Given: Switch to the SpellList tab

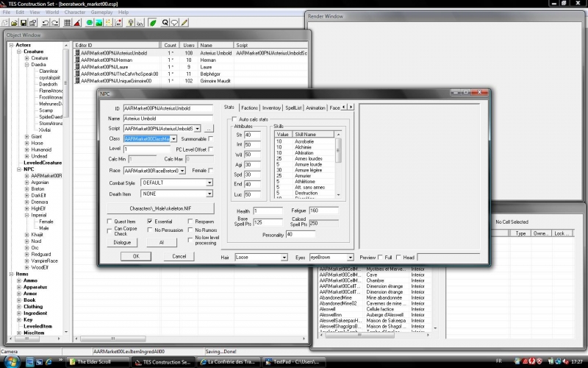Looking at the screenshot, I should pos(293,107).
